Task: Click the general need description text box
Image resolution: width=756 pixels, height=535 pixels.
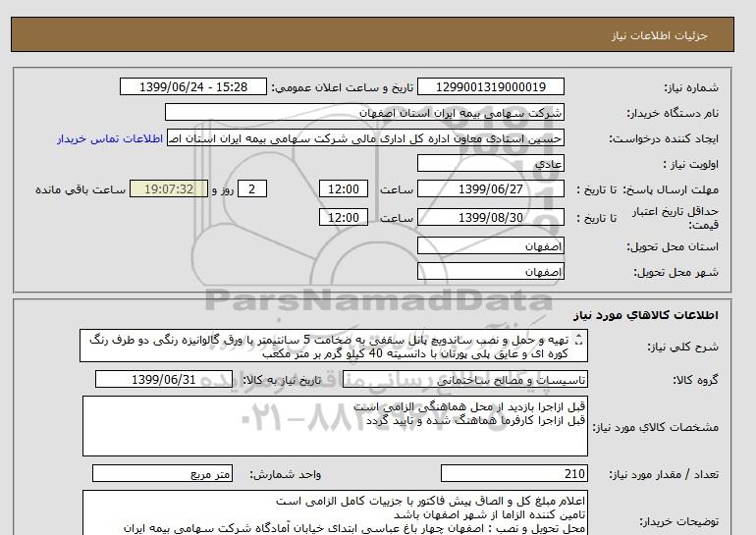Action: (334, 347)
